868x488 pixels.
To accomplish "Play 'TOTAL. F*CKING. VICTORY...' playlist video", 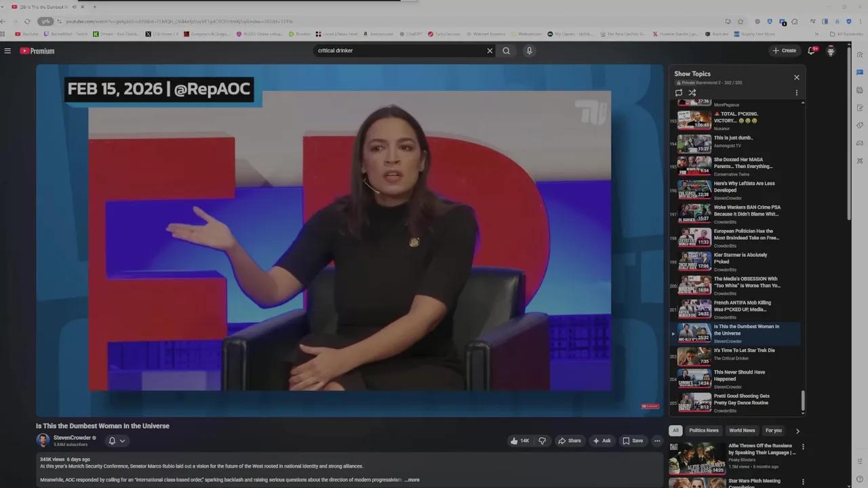I will pos(736,121).
